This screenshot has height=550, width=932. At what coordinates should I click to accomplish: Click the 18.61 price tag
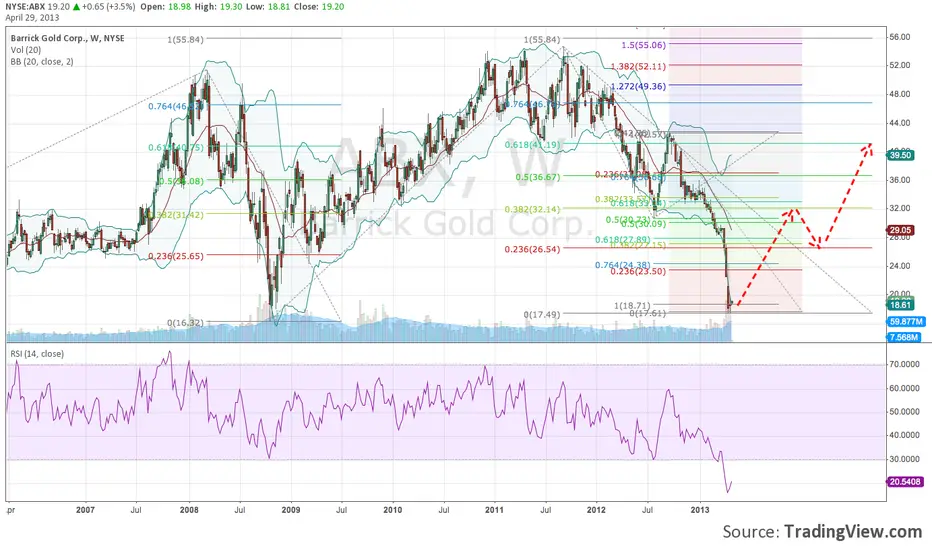[x=900, y=305]
